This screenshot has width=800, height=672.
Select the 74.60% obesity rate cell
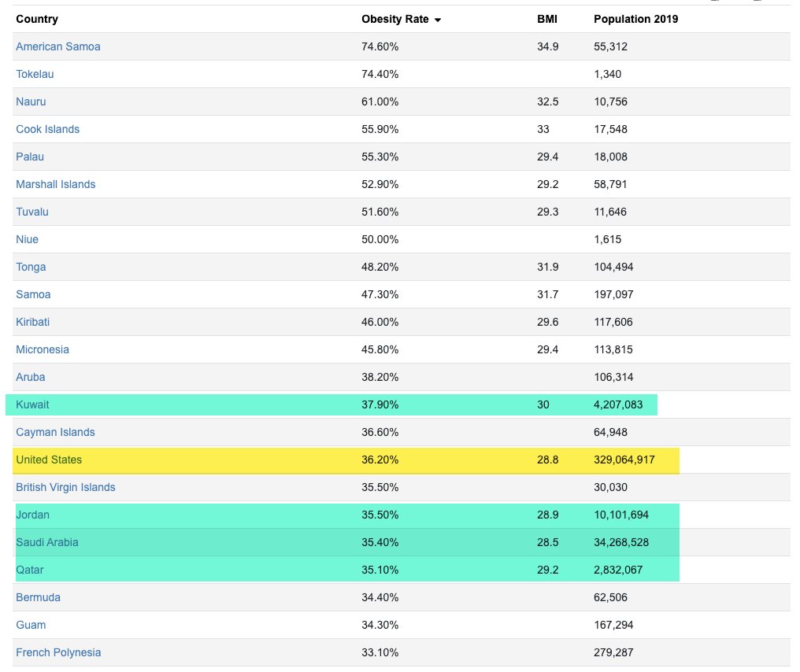(x=380, y=46)
